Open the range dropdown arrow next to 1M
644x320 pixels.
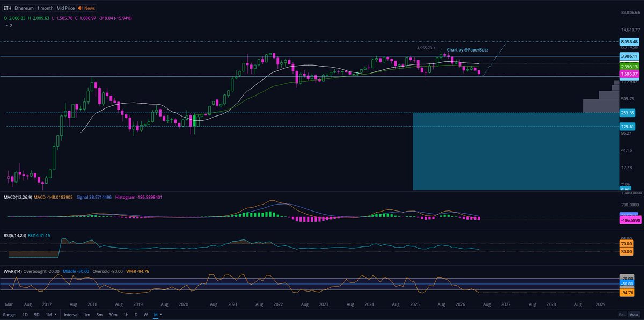tap(55, 314)
